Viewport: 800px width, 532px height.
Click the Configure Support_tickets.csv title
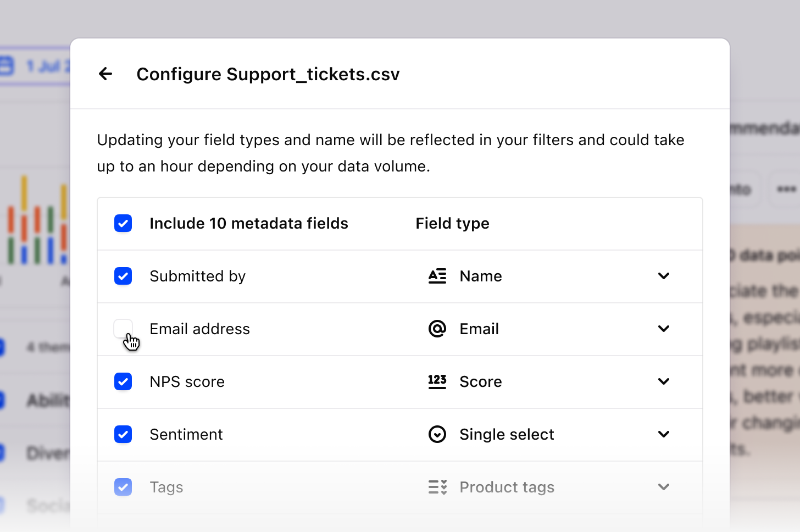click(268, 74)
